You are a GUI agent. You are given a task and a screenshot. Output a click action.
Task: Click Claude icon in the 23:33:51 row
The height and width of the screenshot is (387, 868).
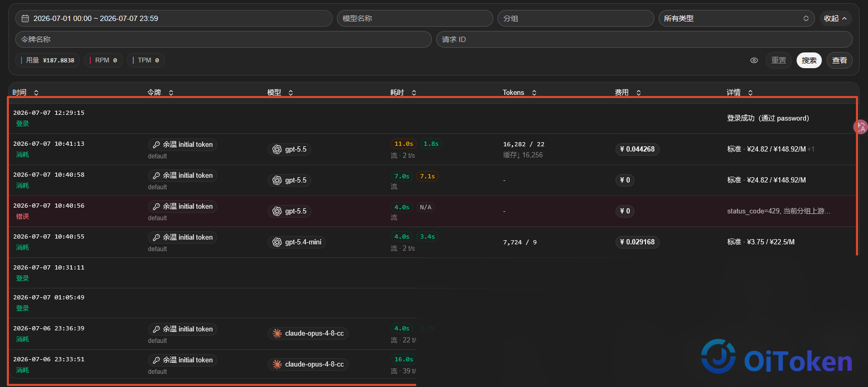(x=277, y=364)
